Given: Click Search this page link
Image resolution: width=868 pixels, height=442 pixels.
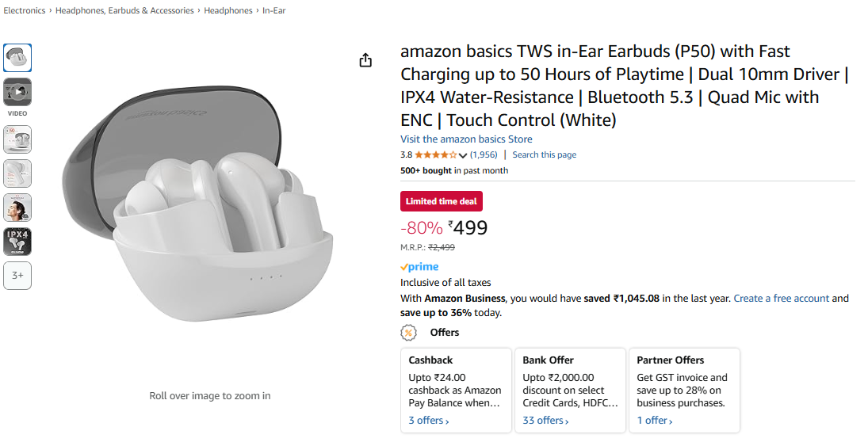Looking at the screenshot, I should click(x=544, y=155).
